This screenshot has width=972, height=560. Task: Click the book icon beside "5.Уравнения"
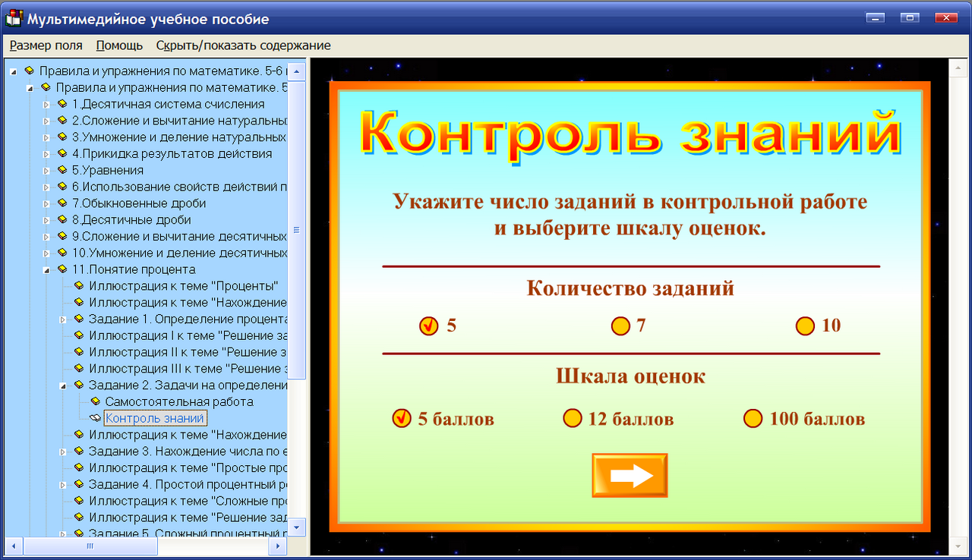61,171
